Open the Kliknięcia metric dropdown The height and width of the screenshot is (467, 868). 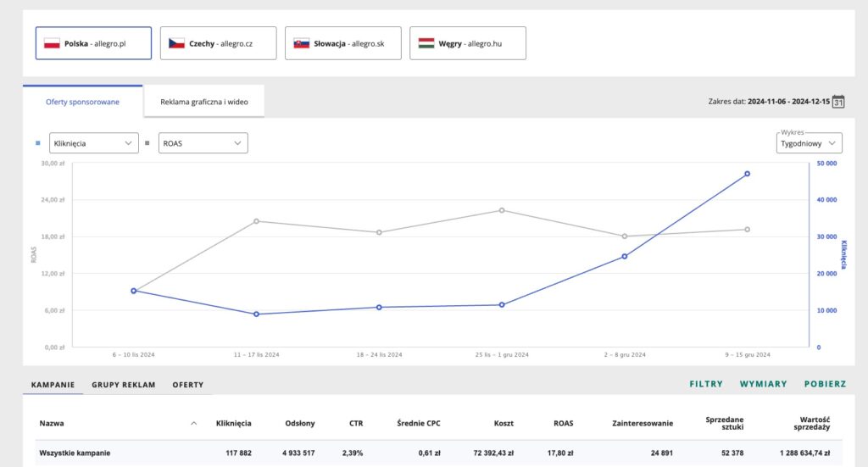pos(93,143)
